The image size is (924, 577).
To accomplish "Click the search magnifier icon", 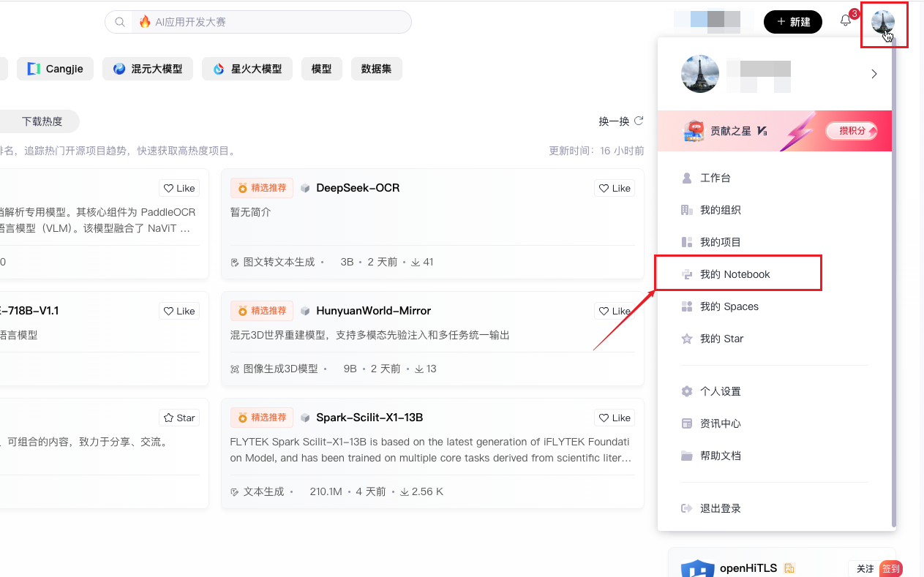I will [119, 21].
